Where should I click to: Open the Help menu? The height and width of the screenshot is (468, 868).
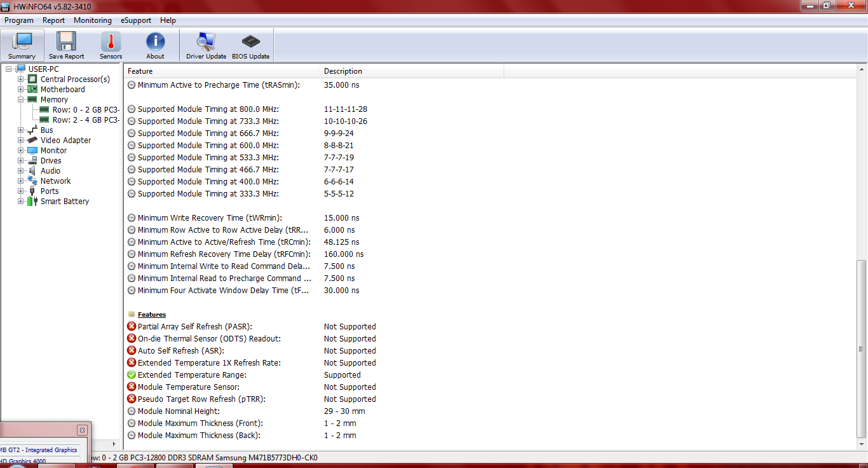point(168,20)
